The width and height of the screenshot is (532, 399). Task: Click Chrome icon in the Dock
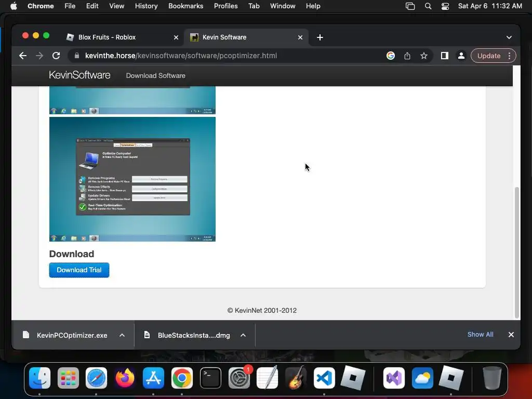click(x=182, y=378)
